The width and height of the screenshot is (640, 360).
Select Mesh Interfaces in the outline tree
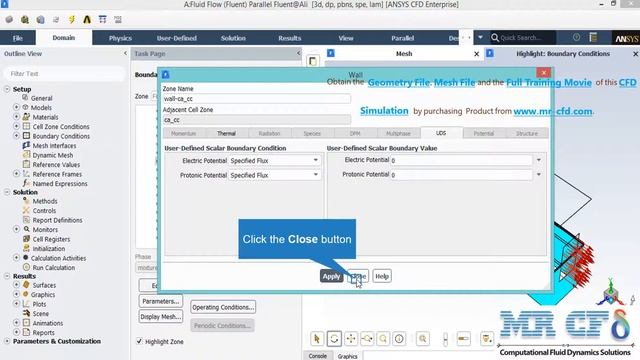pos(54,145)
